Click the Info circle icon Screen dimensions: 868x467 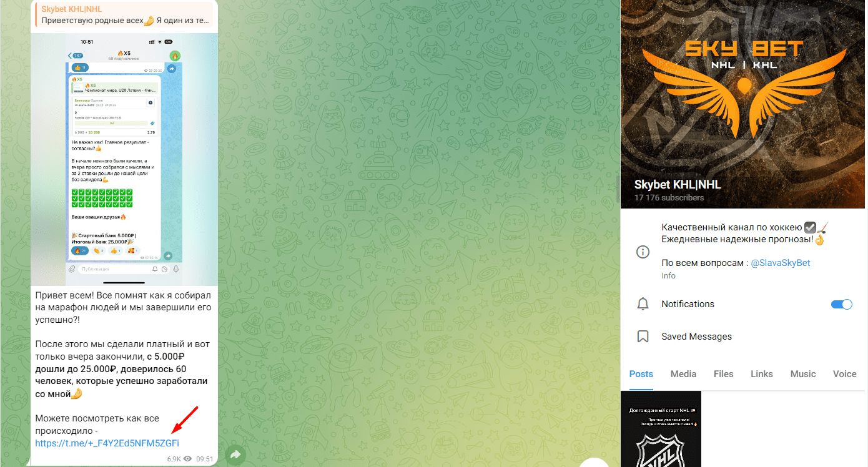point(643,252)
